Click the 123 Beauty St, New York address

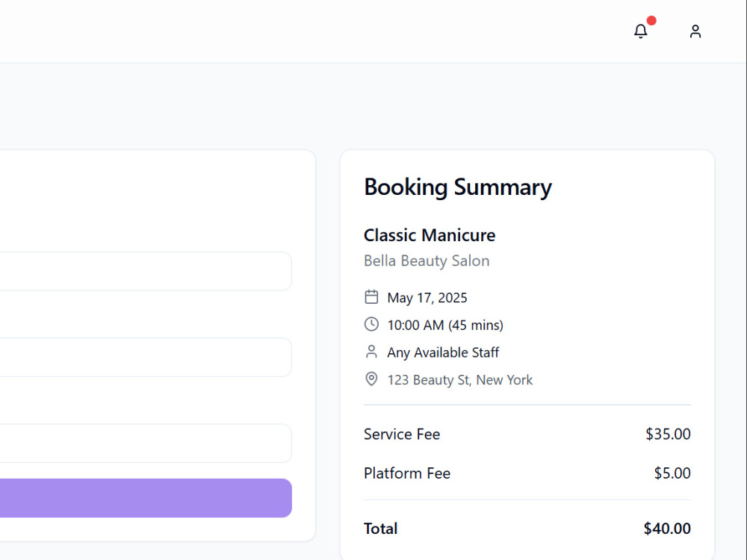point(459,380)
